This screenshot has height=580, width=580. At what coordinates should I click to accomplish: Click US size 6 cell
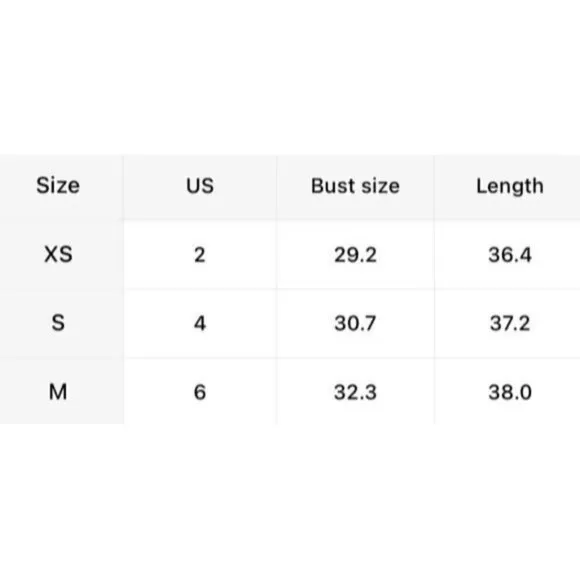point(200,392)
